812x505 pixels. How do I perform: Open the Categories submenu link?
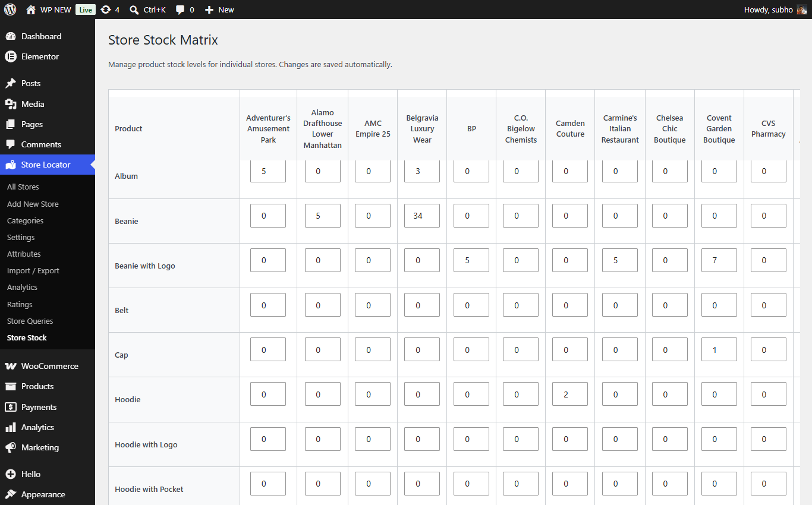pos(25,220)
